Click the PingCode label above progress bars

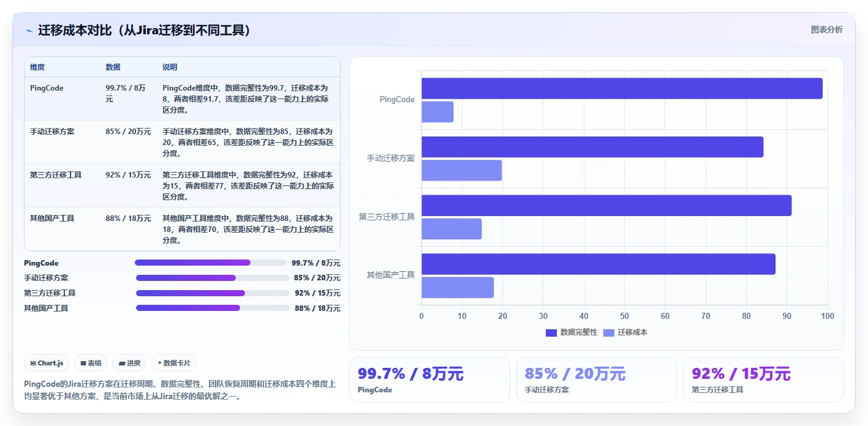pos(41,263)
